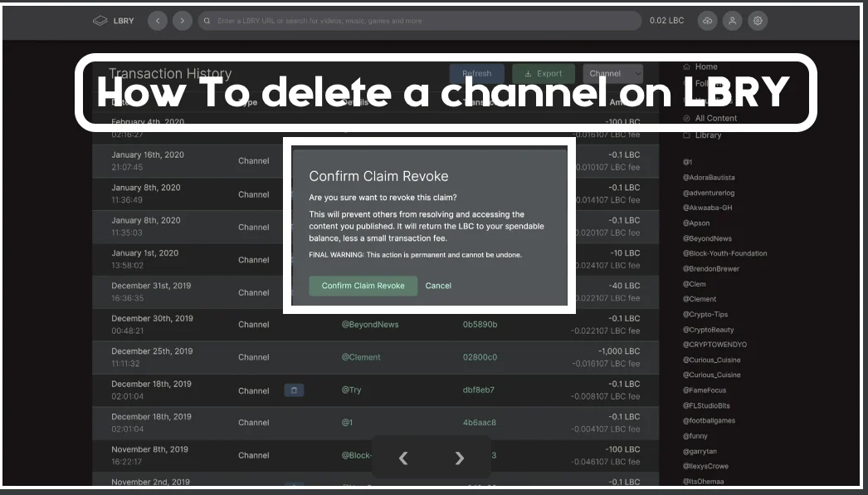The height and width of the screenshot is (495, 868).
Task: Open @Apson in sidebar list
Action: tap(696, 223)
